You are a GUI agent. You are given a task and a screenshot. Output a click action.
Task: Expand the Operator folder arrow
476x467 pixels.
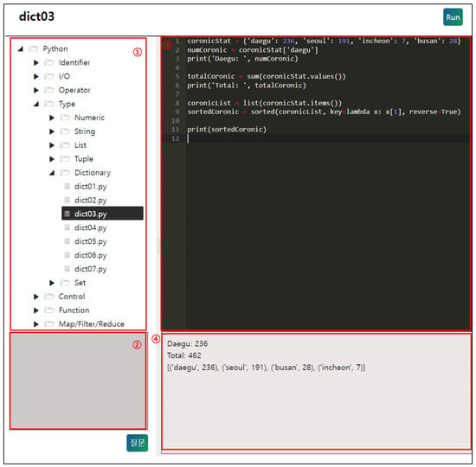coord(36,90)
